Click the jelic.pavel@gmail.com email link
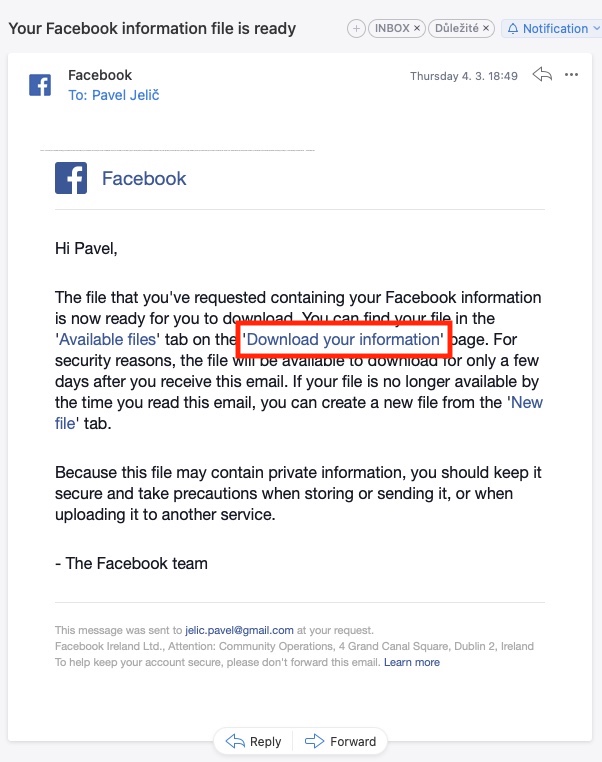This screenshot has width=602, height=762. pyautogui.click(x=240, y=631)
